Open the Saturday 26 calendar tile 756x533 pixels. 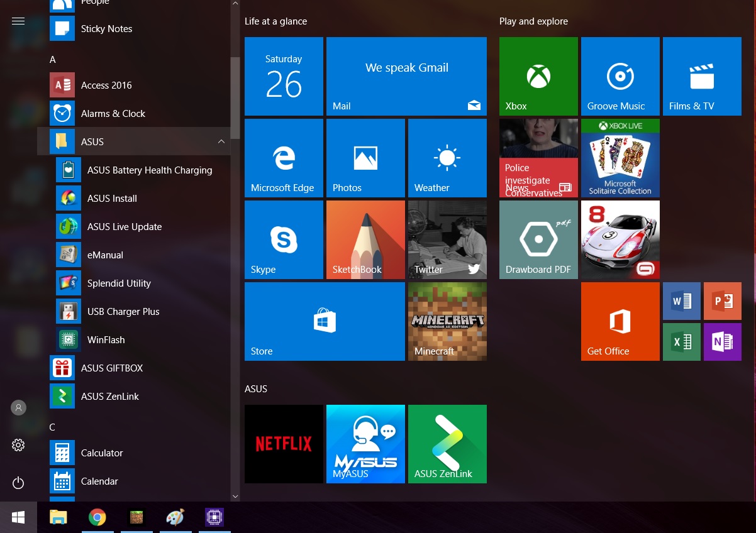pyautogui.click(x=284, y=76)
